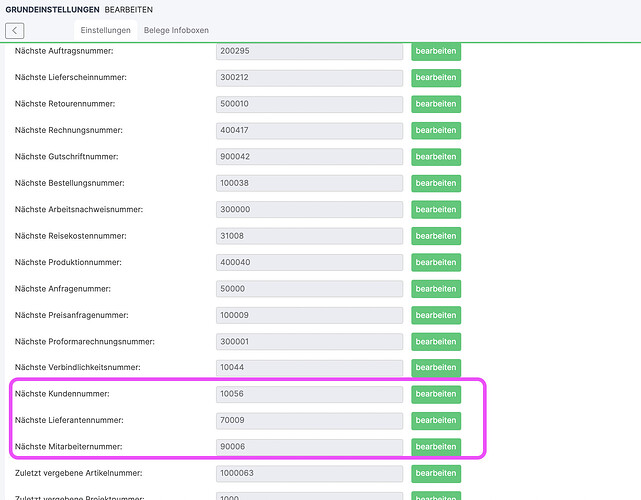Click the 'Nächste Mitarbeiternummer:' label

coord(69,446)
